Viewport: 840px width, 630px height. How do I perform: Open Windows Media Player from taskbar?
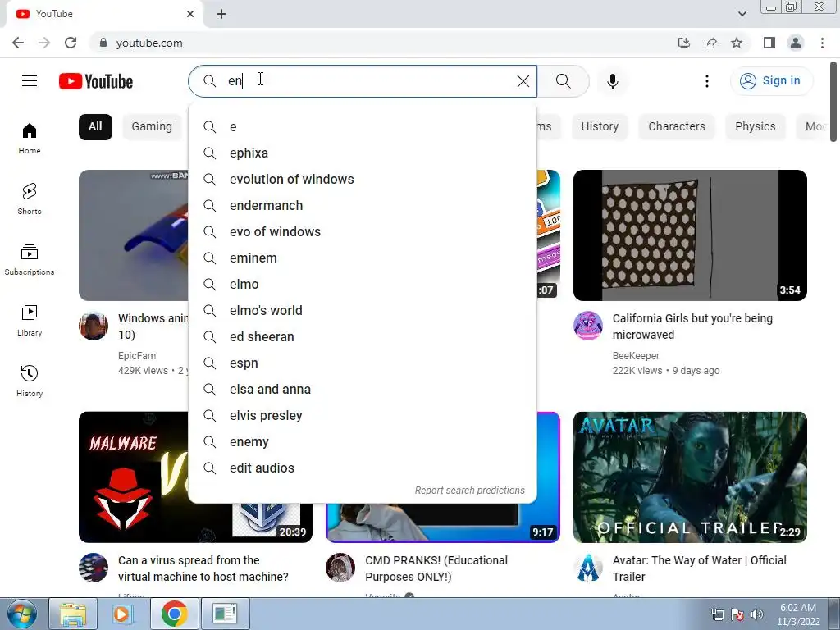tap(123, 614)
